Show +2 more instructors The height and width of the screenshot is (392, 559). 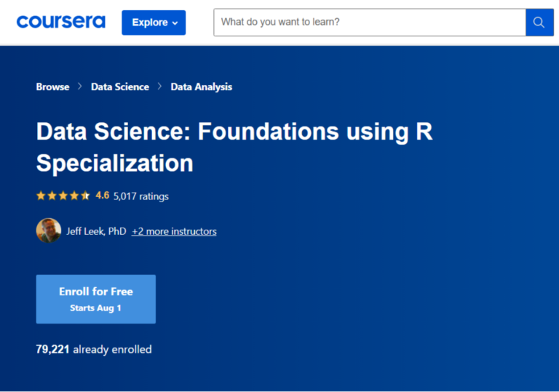[x=174, y=231]
